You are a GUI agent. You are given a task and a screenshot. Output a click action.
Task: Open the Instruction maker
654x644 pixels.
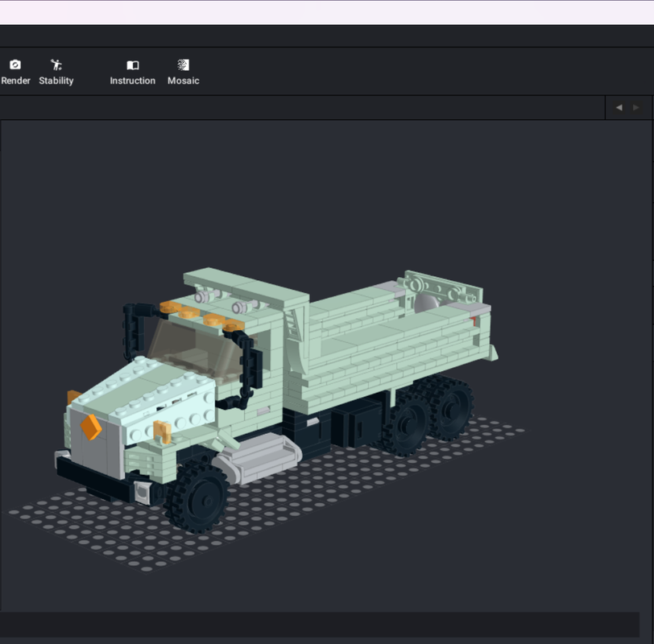click(133, 72)
